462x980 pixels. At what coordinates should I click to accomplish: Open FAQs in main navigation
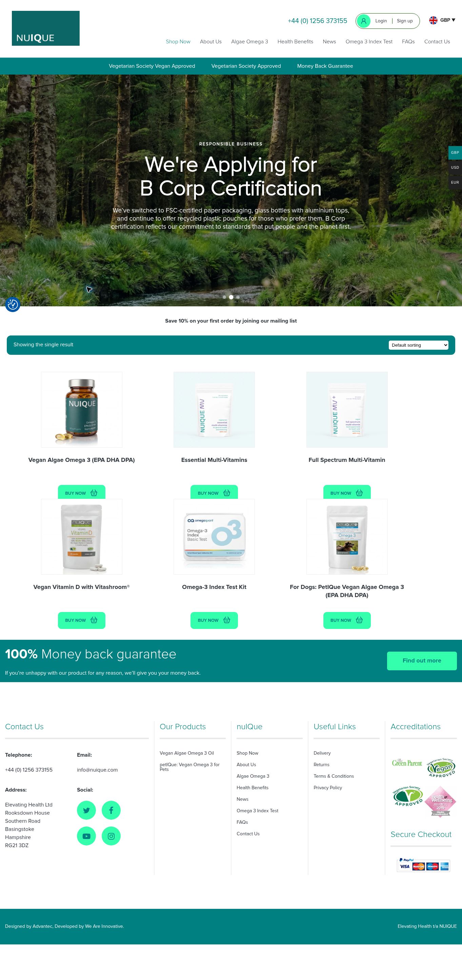pos(408,41)
